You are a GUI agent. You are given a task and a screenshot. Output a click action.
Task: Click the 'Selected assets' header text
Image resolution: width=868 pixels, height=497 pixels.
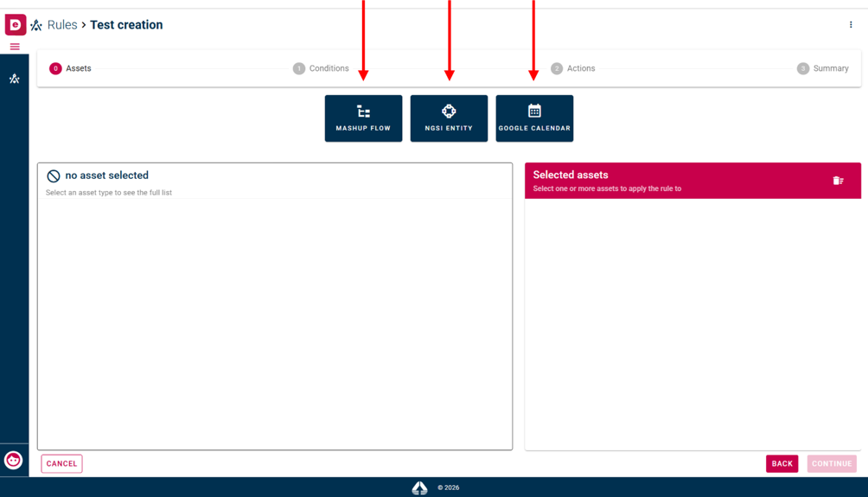pos(571,175)
